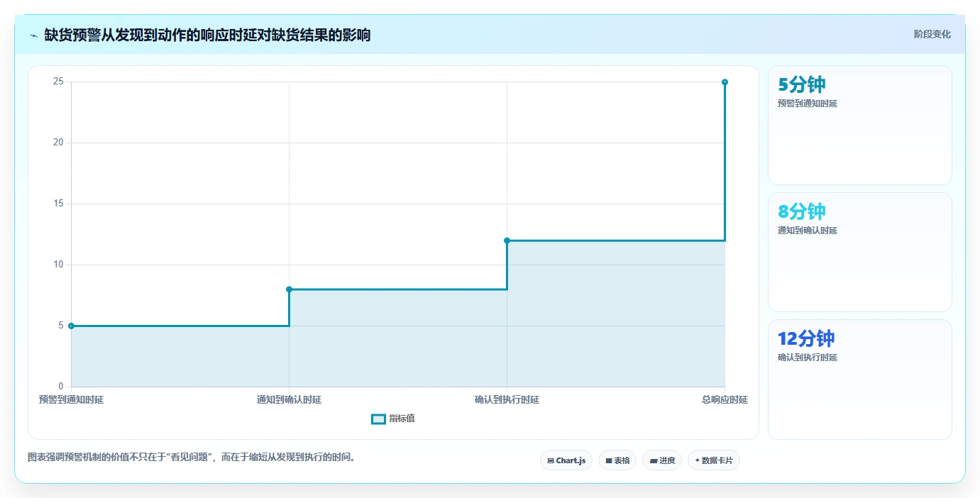This screenshot has width=980, height=498.
Task: Open the 8分钟 data card
Action: (x=860, y=253)
